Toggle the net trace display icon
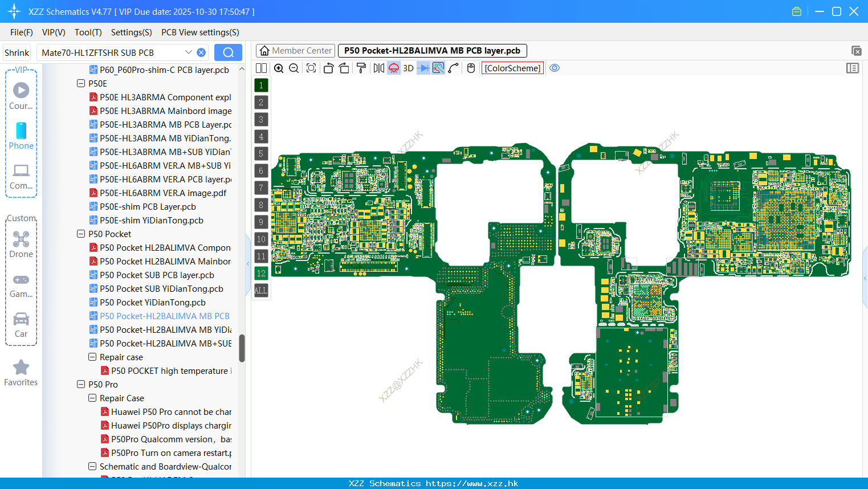868x489 pixels. pos(438,68)
